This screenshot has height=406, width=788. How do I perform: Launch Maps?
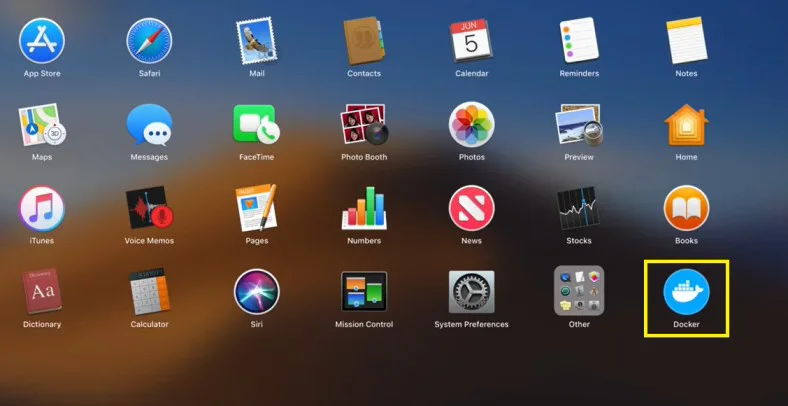42,125
